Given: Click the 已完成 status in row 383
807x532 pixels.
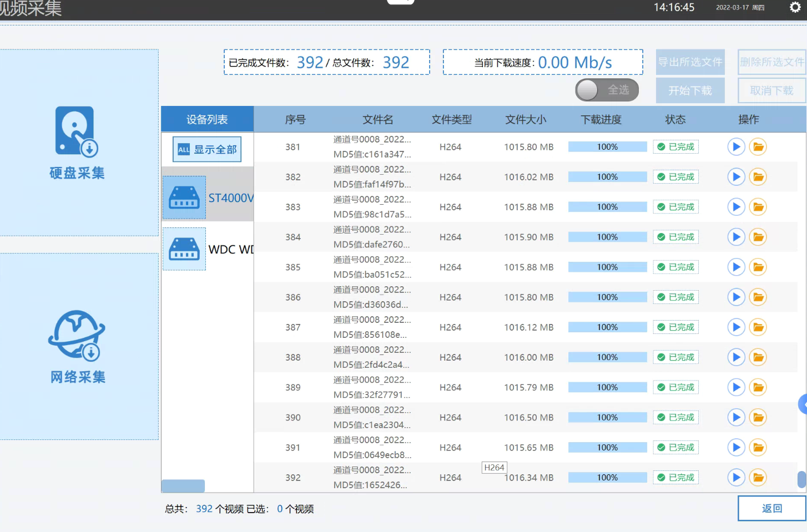Looking at the screenshot, I should click(675, 207).
